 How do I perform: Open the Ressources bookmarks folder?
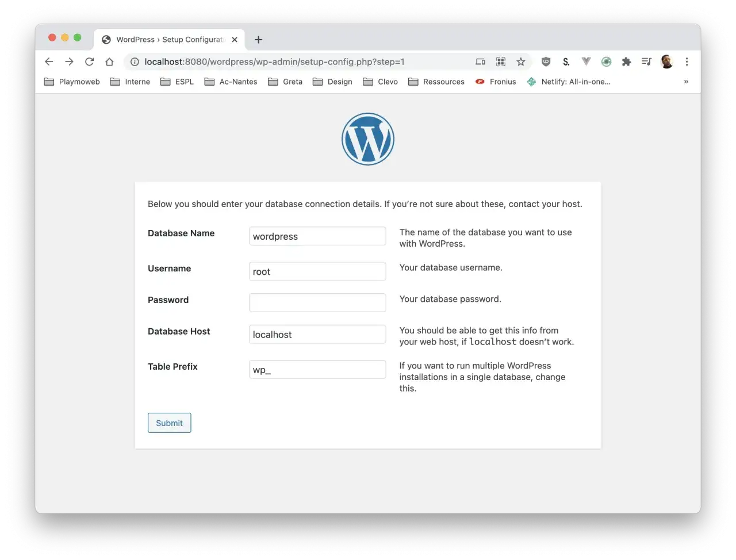pyautogui.click(x=436, y=82)
